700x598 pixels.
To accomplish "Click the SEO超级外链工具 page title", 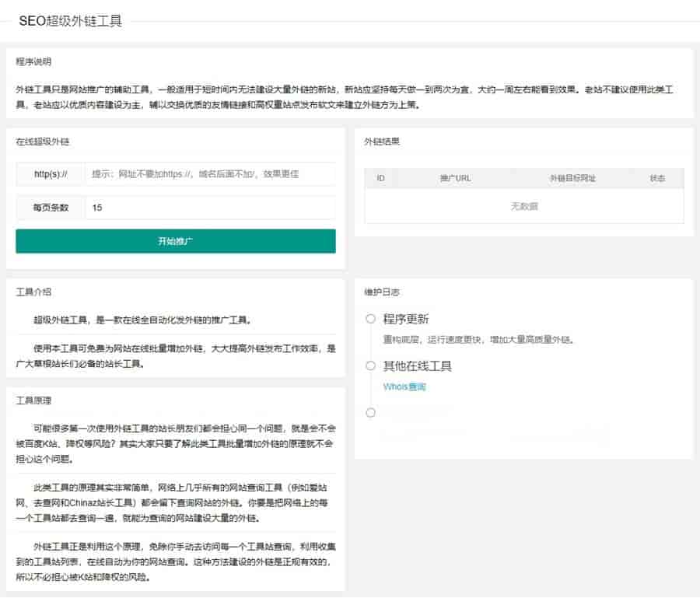I will tap(70, 21).
